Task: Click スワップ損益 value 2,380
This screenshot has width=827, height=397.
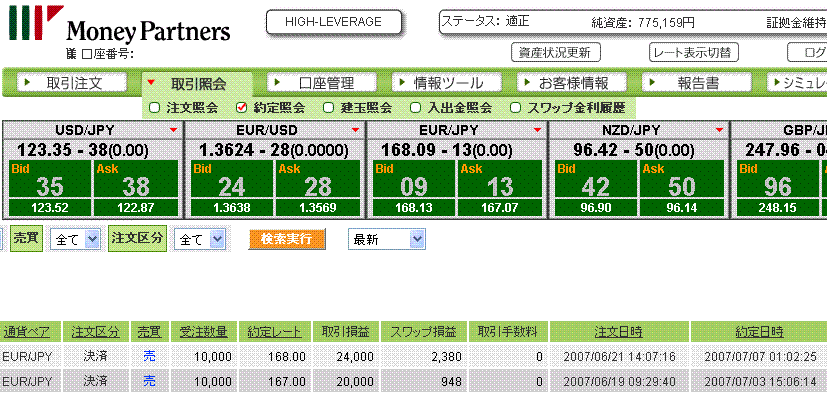Action: coord(446,357)
